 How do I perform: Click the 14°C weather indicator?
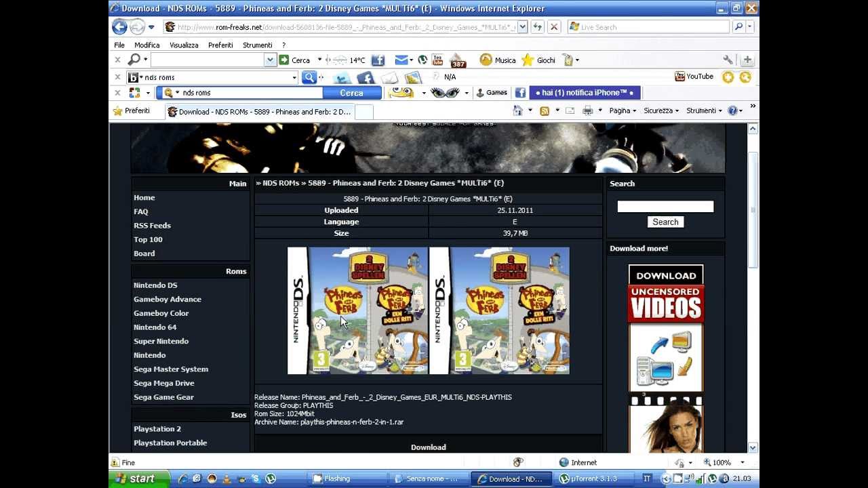pos(351,60)
